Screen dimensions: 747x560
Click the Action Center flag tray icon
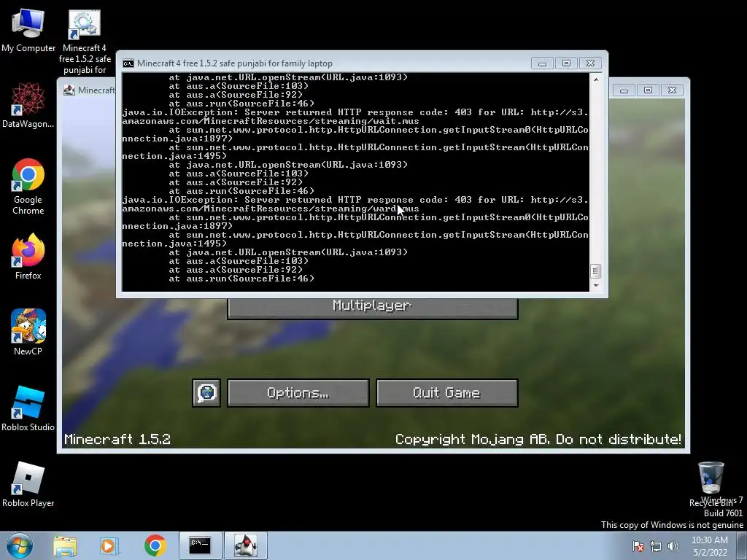[x=638, y=546]
